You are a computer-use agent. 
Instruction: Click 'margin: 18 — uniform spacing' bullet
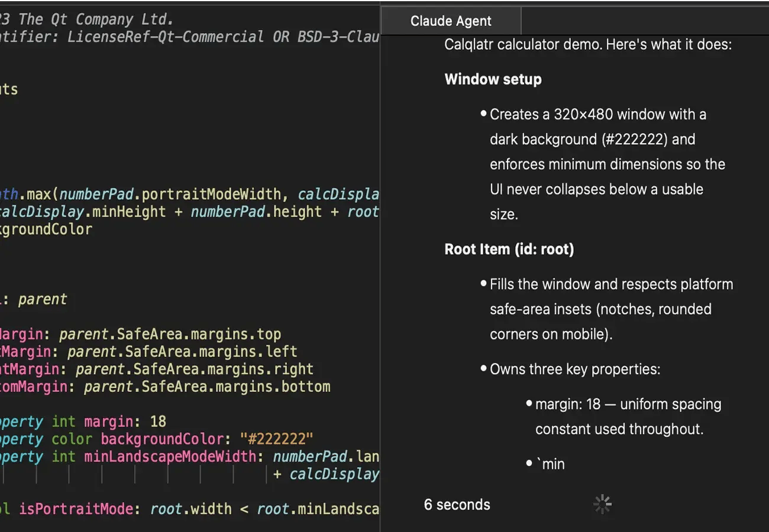[x=628, y=404]
